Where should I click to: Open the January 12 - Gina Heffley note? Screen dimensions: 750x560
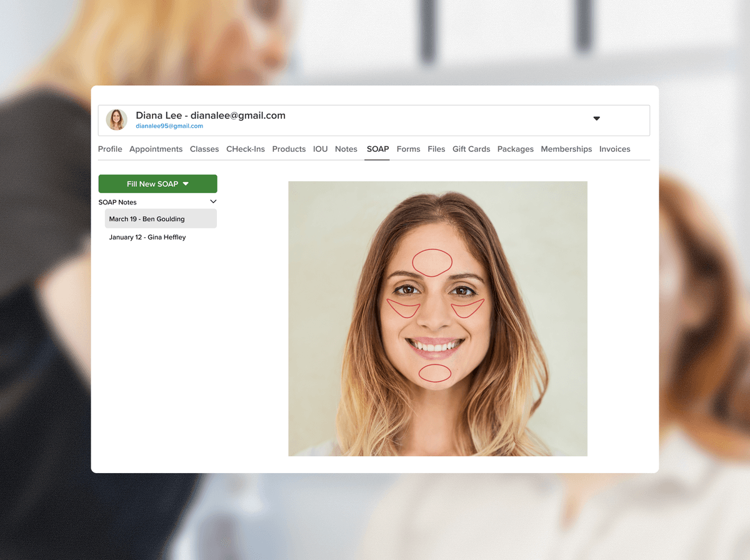click(147, 237)
